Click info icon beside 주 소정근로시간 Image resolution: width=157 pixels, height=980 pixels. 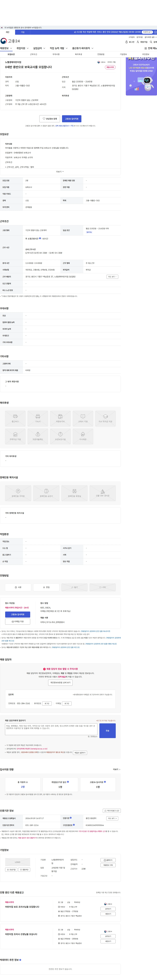[40, 239]
